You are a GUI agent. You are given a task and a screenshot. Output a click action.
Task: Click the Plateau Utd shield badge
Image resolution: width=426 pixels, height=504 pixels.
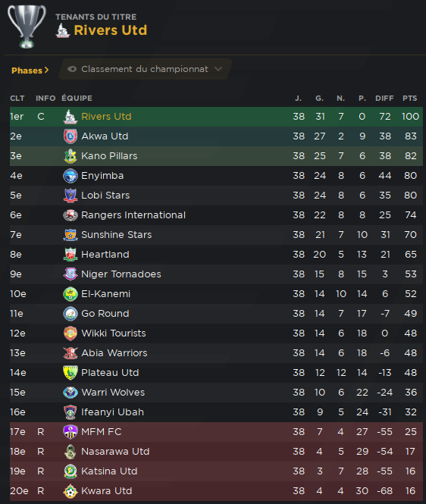coord(70,373)
